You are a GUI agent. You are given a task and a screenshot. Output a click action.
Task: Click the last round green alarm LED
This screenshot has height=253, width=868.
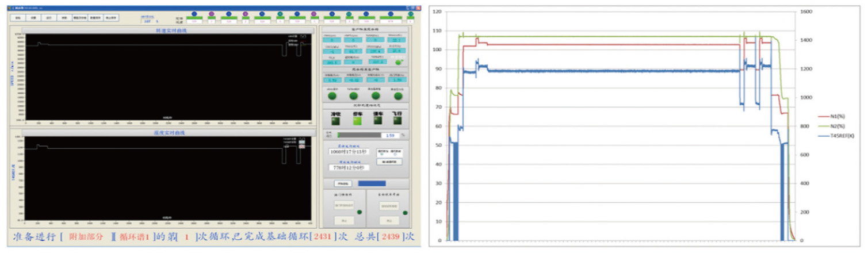(397, 96)
